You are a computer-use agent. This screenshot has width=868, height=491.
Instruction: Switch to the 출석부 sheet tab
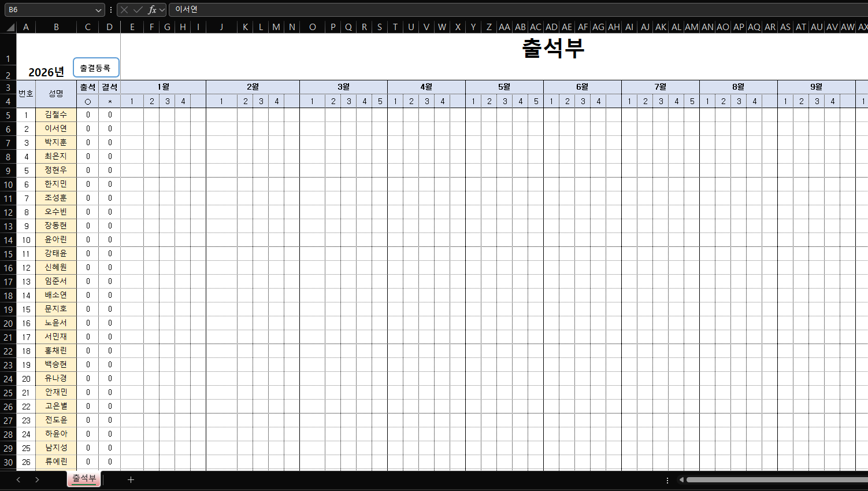pos(84,478)
